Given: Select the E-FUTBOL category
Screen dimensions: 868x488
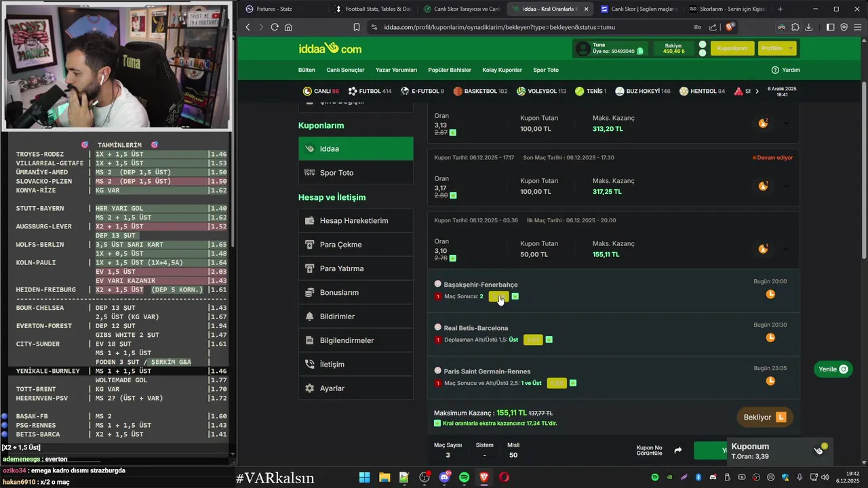Looking at the screenshot, I should [x=422, y=91].
